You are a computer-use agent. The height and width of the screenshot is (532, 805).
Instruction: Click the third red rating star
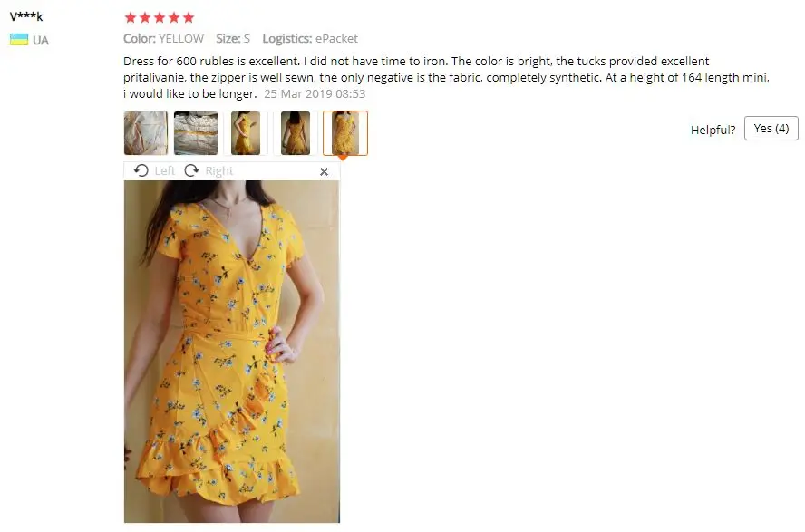click(160, 17)
